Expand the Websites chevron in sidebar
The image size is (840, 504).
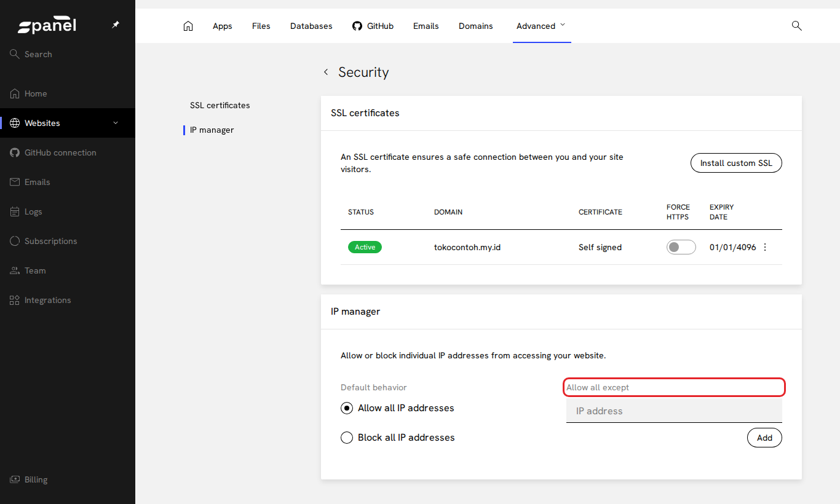tap(116, 123)
